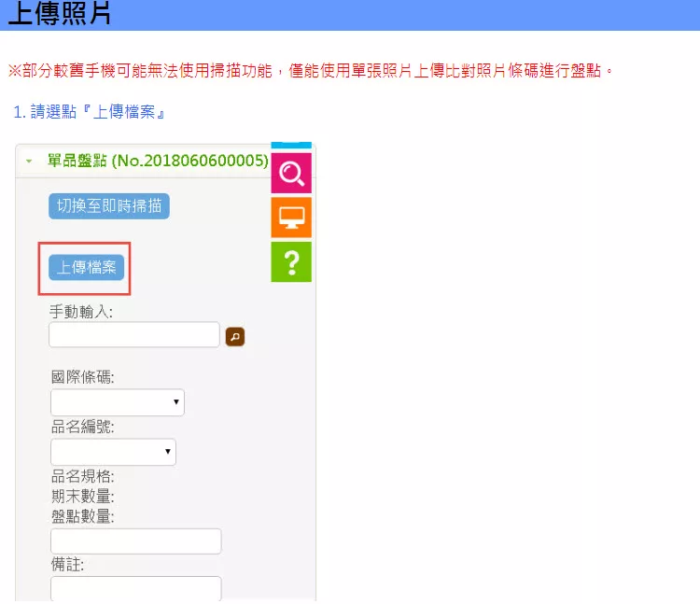Open the 國際條碼 dropdown
Screen dimensions: 700x604
point(117,402)
